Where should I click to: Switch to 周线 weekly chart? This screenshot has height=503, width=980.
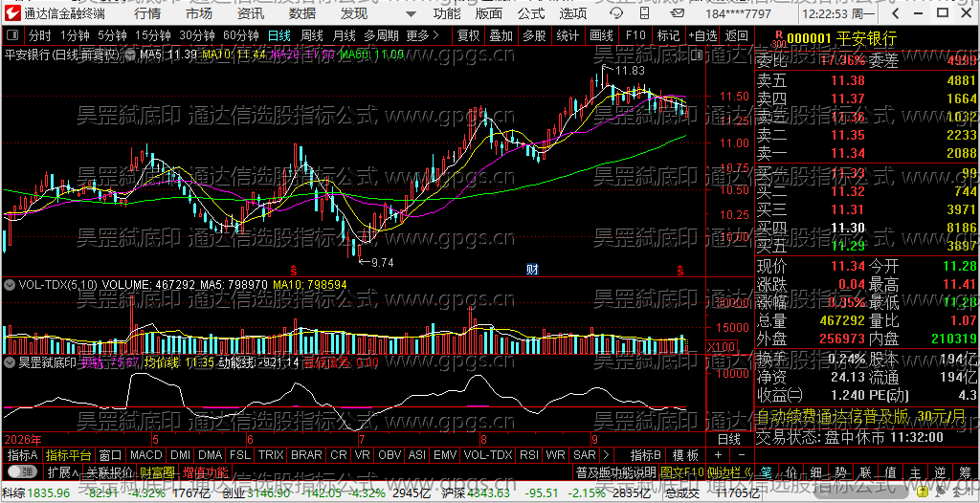(311, 35)
